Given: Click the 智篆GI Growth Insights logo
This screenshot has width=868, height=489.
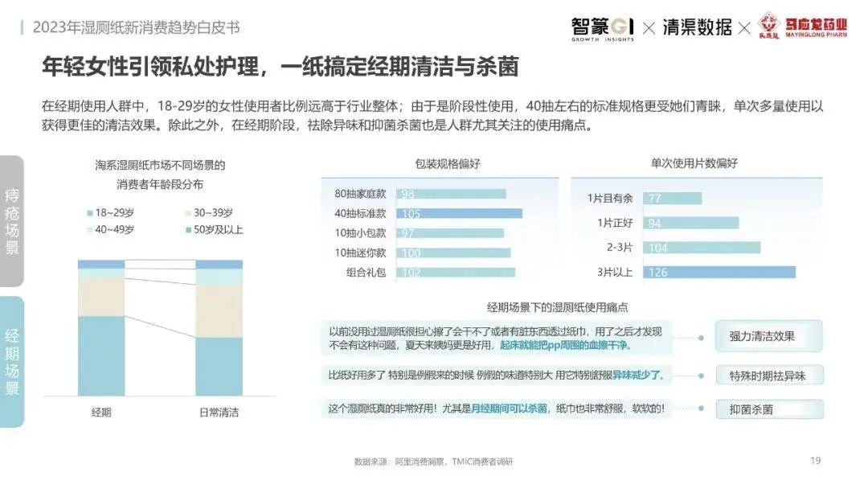Looking at the screenshot, I should click(603, 27).
